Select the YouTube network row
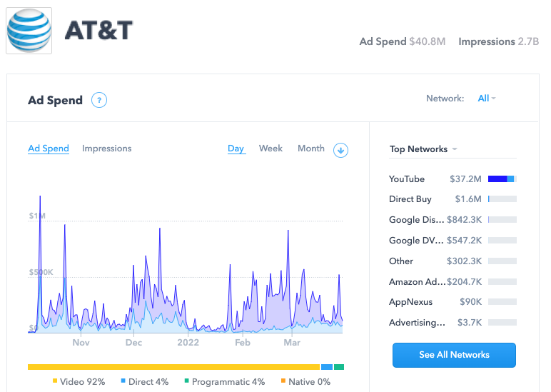The height and width of the screenshot is (392, 551). 453,179
